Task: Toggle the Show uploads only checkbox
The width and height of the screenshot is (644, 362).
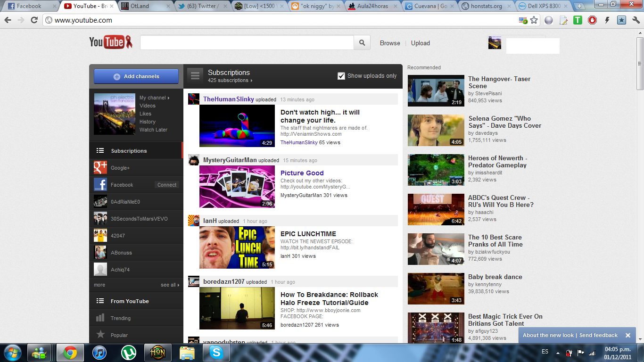Action: pyautogui.click(x=341, y=76)
